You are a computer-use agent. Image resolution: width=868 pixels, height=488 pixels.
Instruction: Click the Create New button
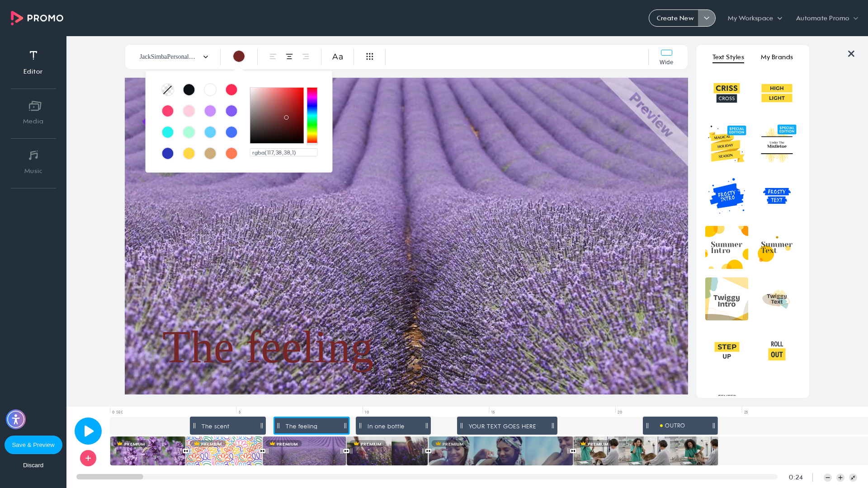674,18
